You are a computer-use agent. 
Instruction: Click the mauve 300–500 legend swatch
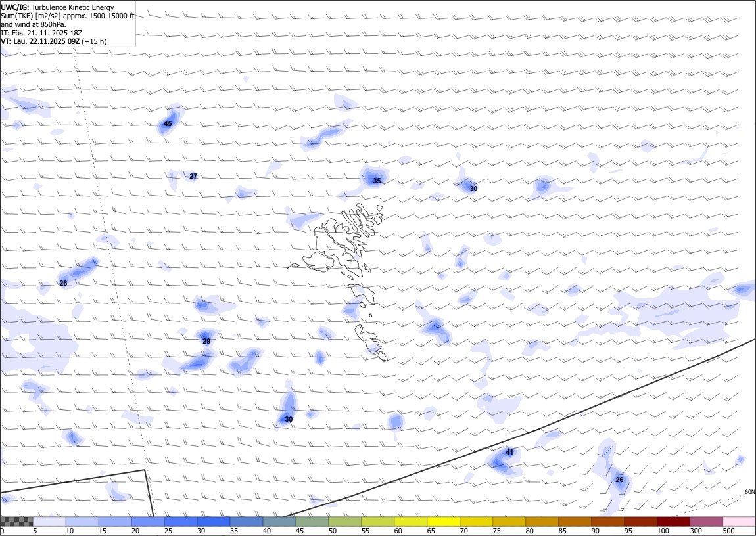tap(706, 522)
